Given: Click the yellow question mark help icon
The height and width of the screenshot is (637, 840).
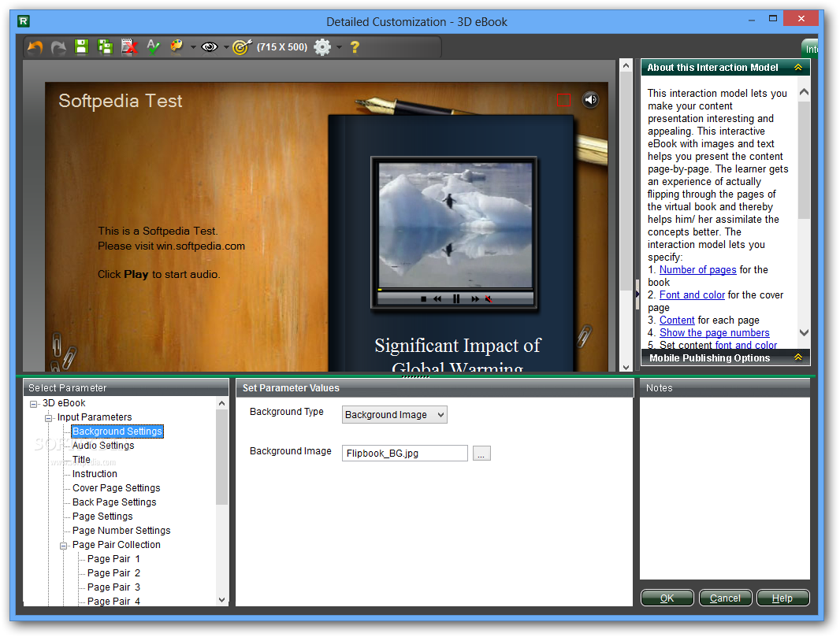Looking at the screenshot, I should (x=355, y=47).
